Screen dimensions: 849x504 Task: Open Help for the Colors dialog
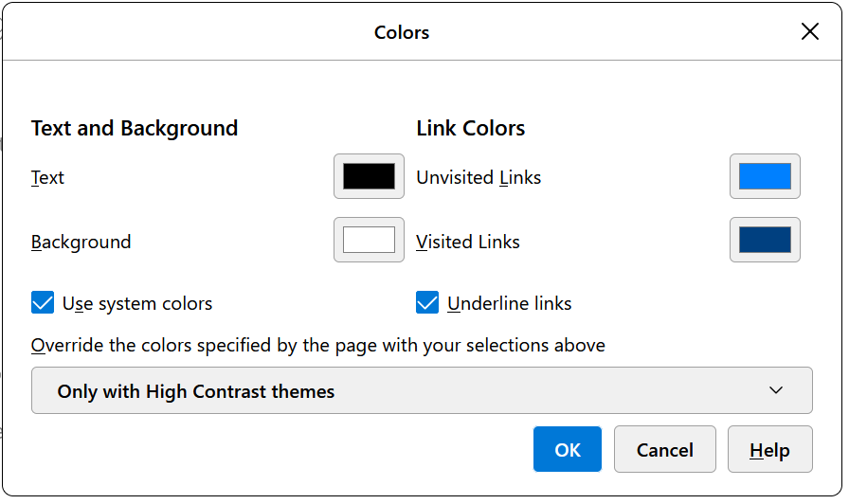tap(769, 449)
